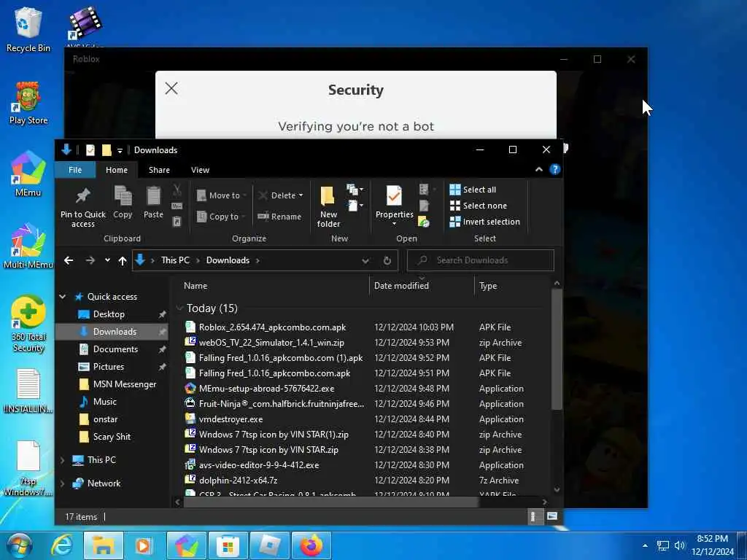The image size is (747, 560).
Task: Open Internet Explorer from taskbar
Action: 62,545
